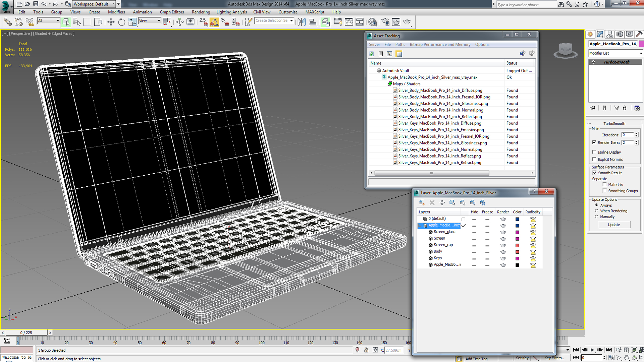The image size is (644, 362).
Task: Select the When Rendering update option
Action: [596, 211]
